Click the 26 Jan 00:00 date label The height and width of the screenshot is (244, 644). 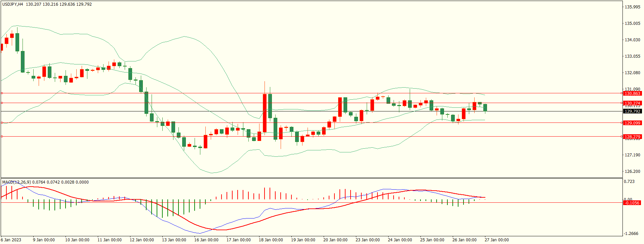[465, 240]
